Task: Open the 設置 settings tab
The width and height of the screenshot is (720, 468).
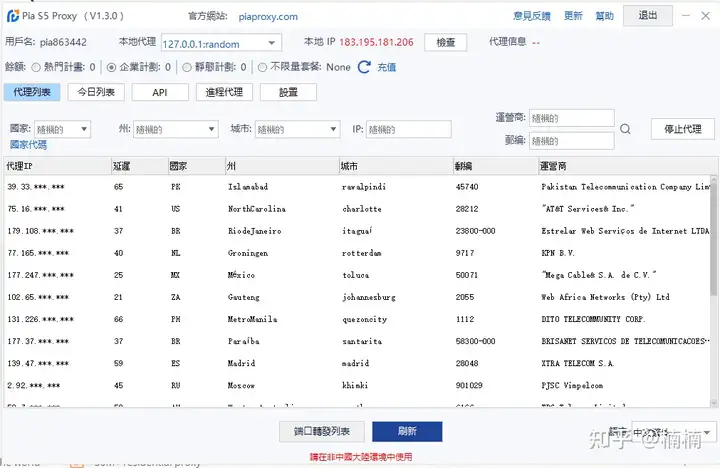Action: click(288, 92)
